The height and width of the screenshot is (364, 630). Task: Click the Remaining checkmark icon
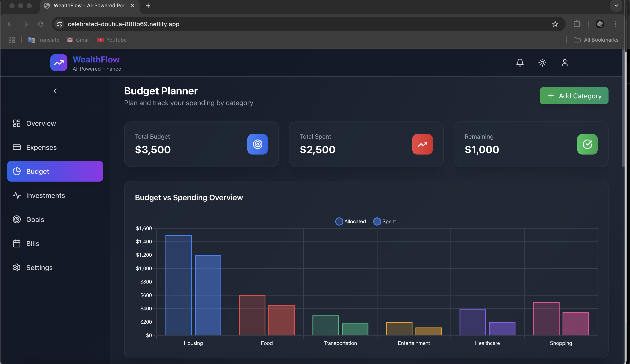[x=587, y=144]
